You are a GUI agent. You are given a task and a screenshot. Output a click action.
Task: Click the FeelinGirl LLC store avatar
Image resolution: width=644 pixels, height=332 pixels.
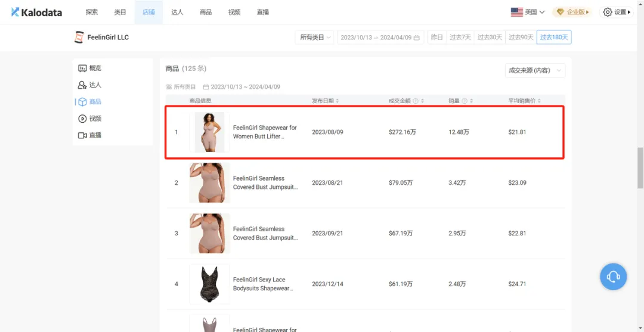[79, 38]
